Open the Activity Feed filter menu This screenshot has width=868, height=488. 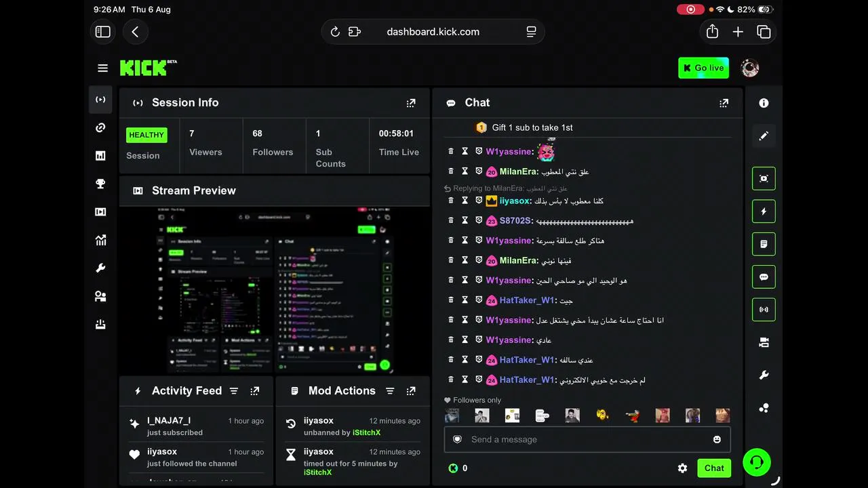point(234,391)
